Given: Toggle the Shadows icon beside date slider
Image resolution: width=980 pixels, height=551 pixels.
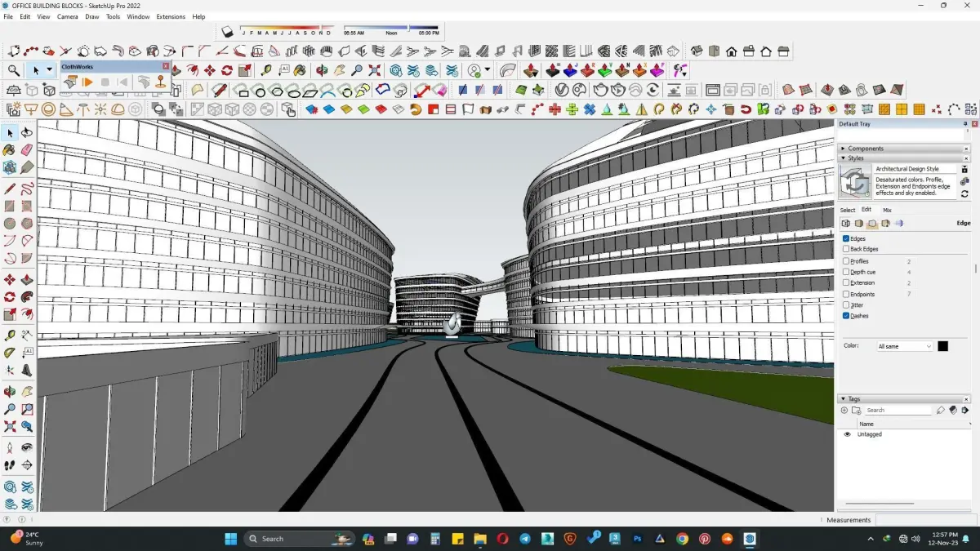Looking at the screenshot, I should click(228, 32).
